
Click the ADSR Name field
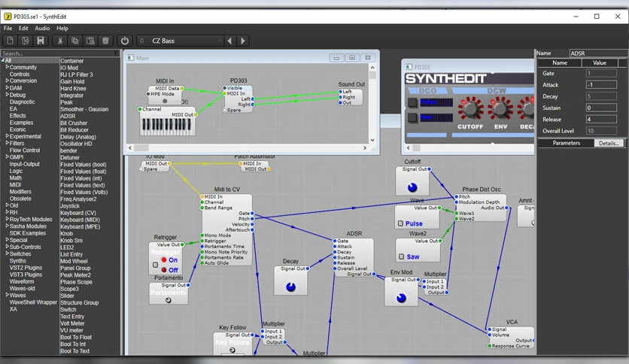598,53
